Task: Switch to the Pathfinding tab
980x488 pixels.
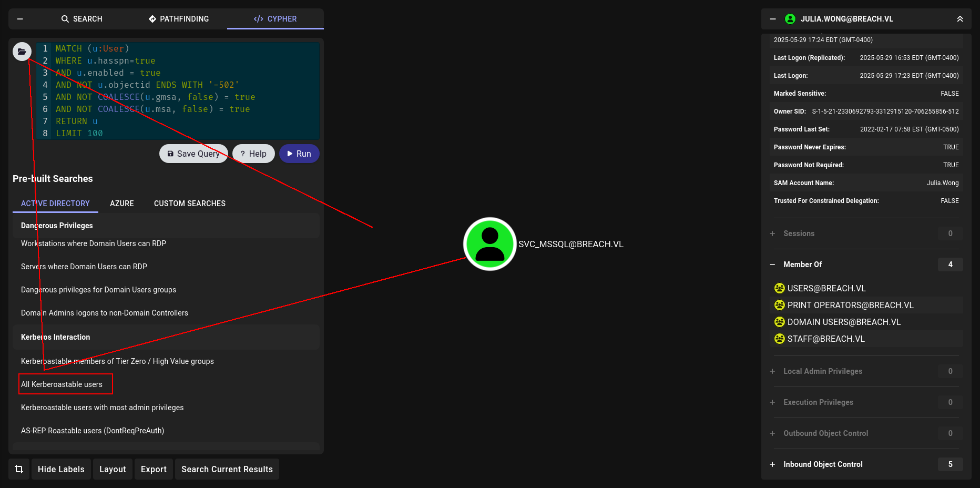Action: tap(179, 19)
